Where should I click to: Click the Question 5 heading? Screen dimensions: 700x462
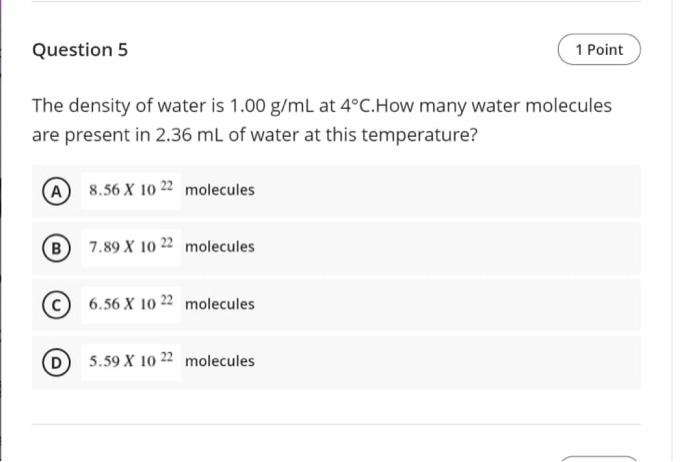click(80, 50)
